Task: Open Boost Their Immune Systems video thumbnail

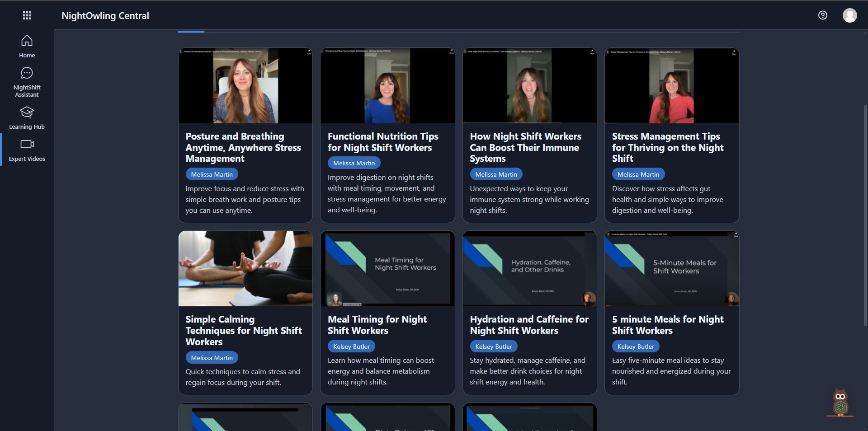Action: (530, 86)
